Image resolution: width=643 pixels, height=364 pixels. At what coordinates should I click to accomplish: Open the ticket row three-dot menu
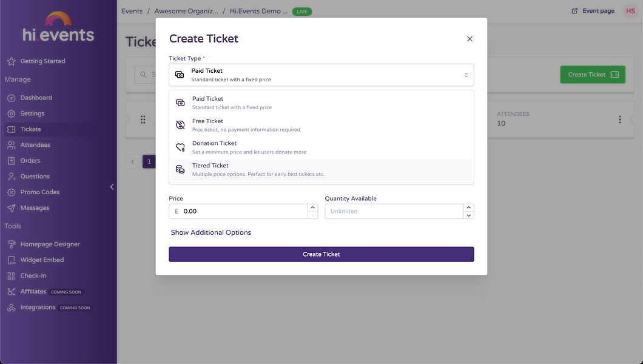[619, 120]
